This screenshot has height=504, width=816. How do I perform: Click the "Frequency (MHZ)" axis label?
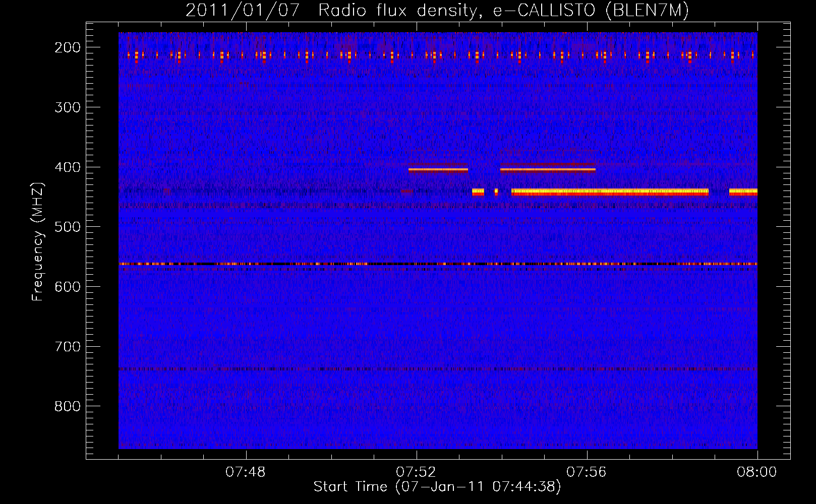pyautogui.click(x=38, y=241)
